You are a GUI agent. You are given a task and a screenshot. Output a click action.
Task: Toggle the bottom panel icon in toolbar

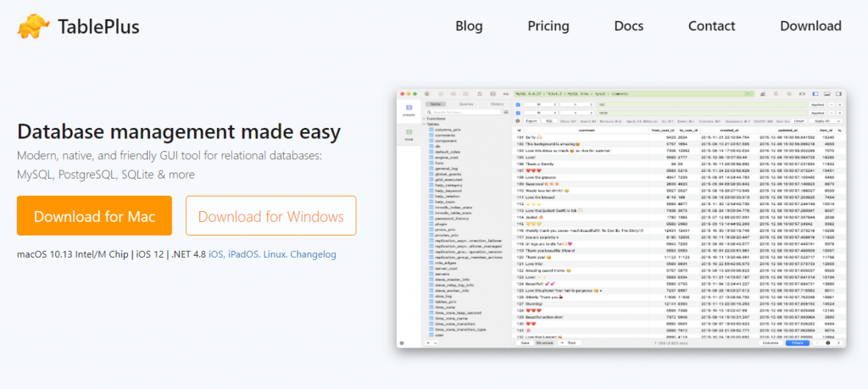[827, 94]
